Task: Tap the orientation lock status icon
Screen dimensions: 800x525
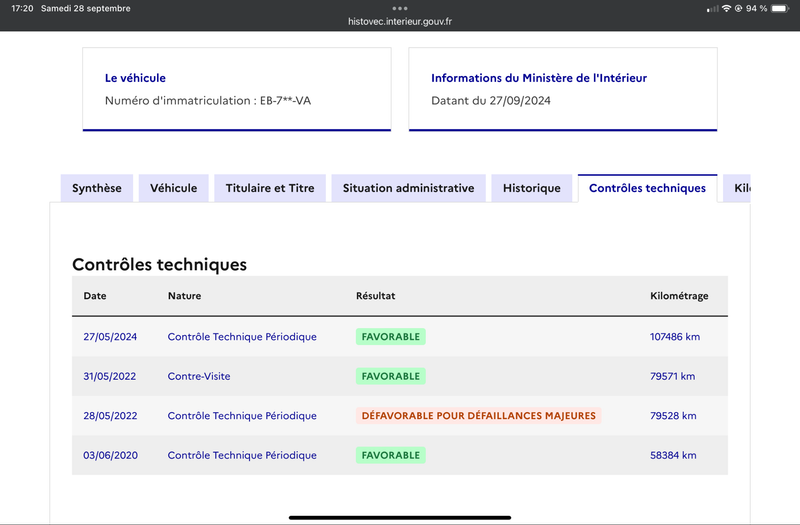Action: click(738, 8)
